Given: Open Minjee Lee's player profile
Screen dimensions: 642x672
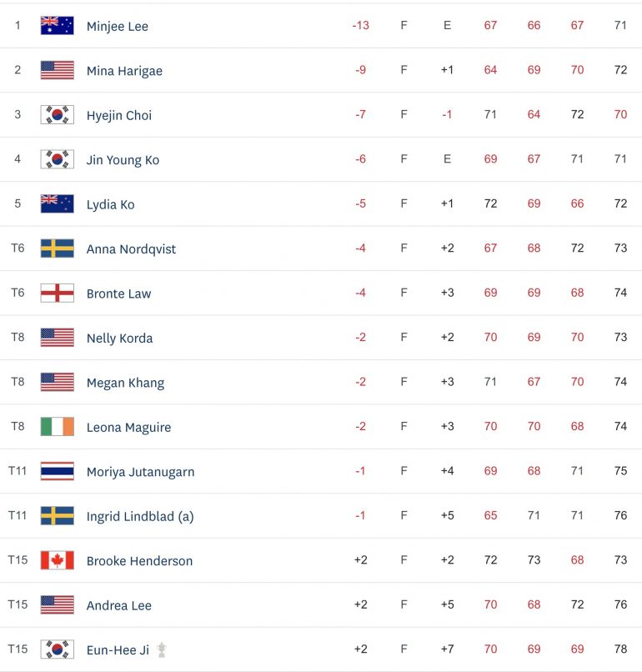Looking at the screenshot, I should click(118, 26).
